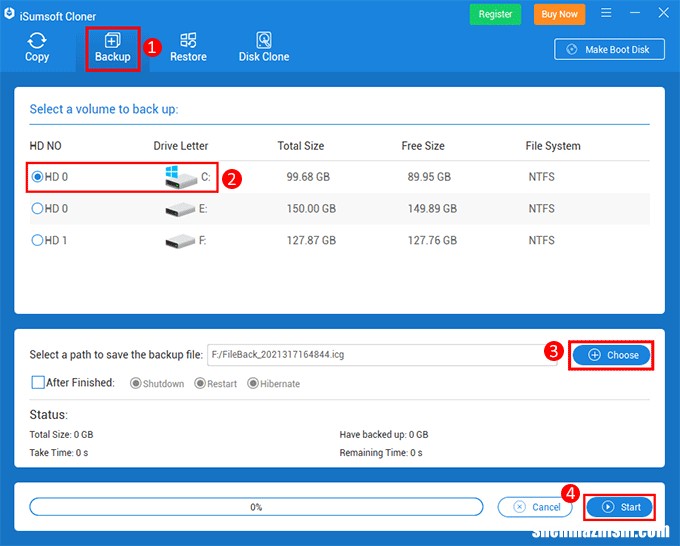This screenshot has width=680, height=546.
Task: Close the iSumsoft Cloner window
Action: coord(664,13)
